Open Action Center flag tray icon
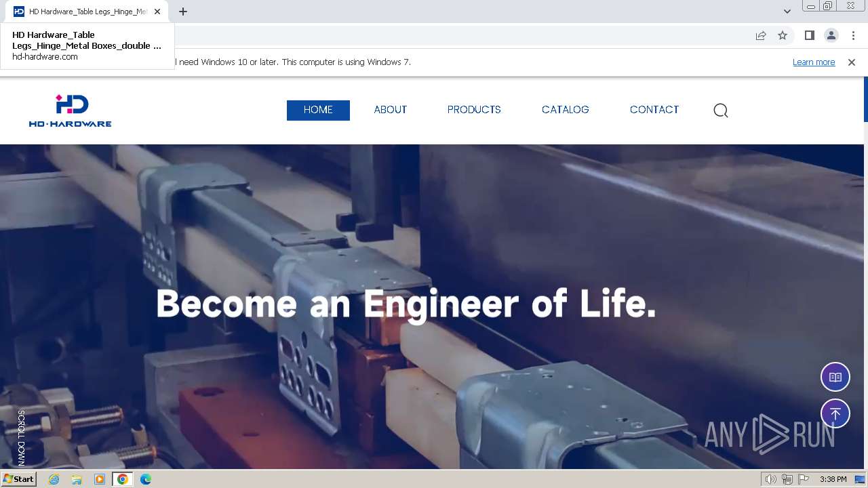868x488 pixels. [x=804, y=479]
